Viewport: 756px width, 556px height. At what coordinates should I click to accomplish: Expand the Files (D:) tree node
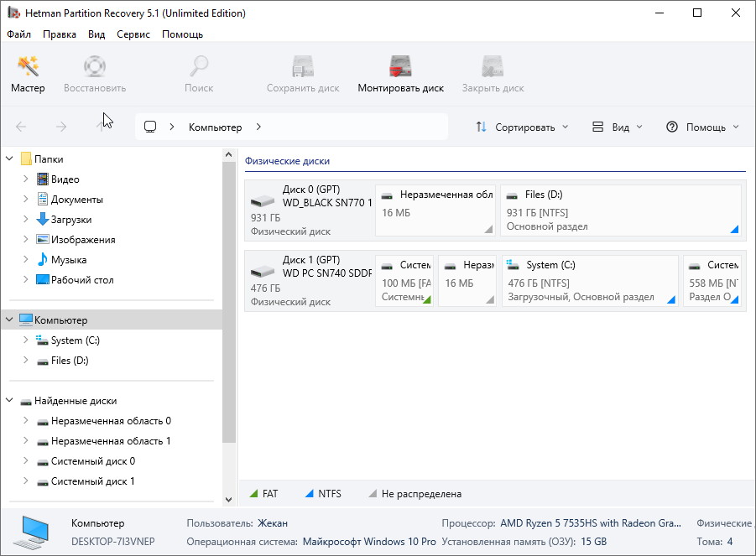25,360
